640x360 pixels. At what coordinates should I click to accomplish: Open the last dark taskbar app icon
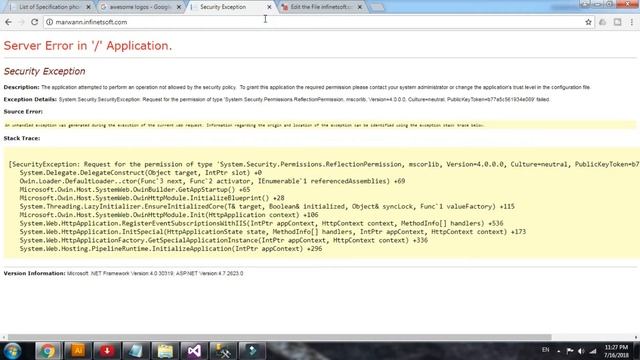[x=252, y=351]
